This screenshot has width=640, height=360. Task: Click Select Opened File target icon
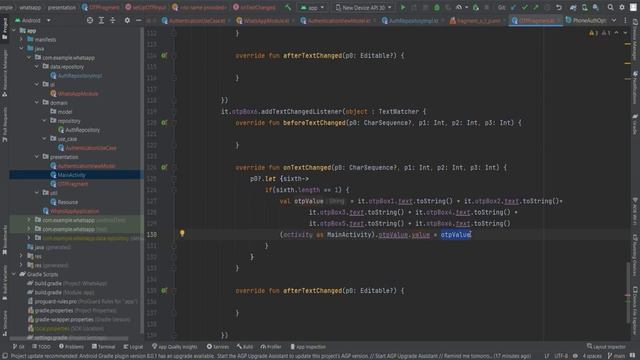point(90,20)
